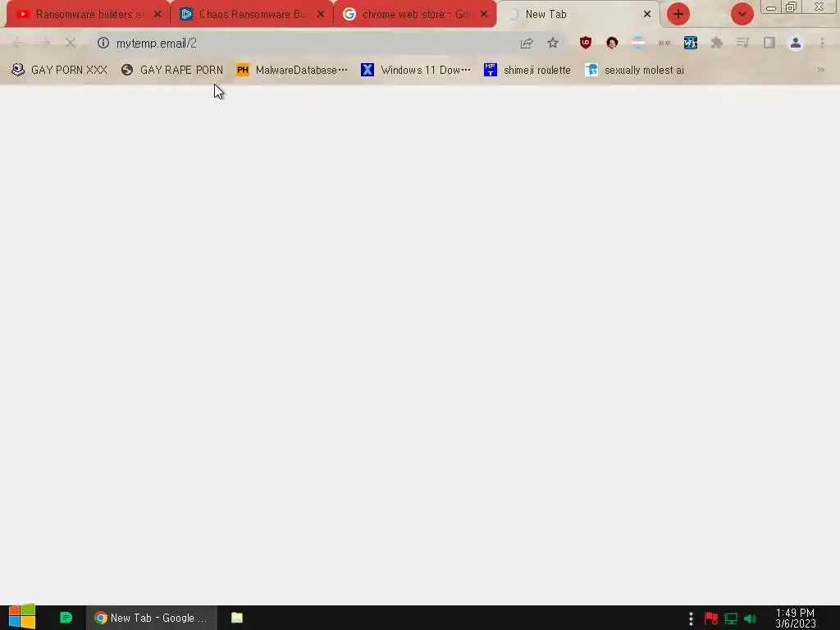Open the uBlock Origin extension
The width and height of the screenshot is (840, 630).
coord(586,43)
